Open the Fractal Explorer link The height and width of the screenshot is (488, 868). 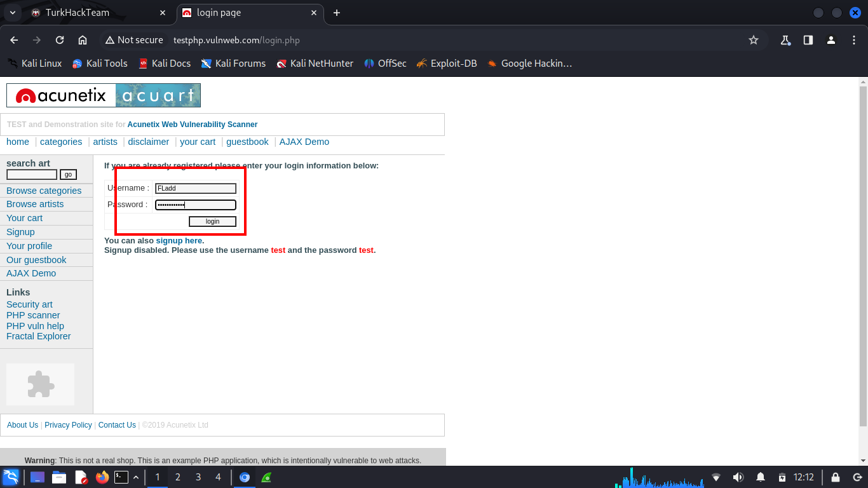[x=39, y=336]
